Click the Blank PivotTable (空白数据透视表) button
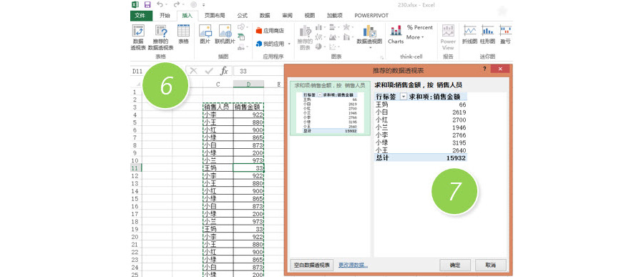 pos(312,265)
